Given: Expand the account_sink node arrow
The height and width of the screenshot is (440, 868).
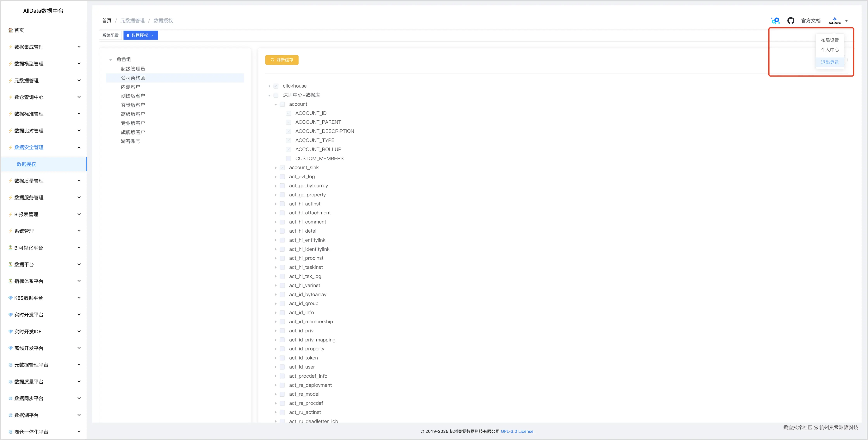Looking at the screenshot, I should 276,168.
